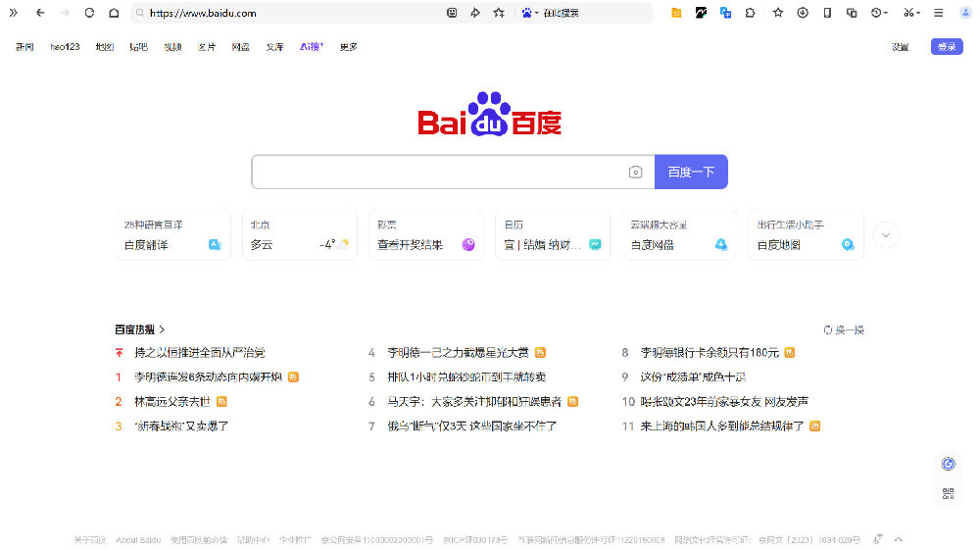Screen dimensions: 980x551
Task: Open the Baidu paw search engine dropdown
Action: pyautogui.click(x=530, y=13)
